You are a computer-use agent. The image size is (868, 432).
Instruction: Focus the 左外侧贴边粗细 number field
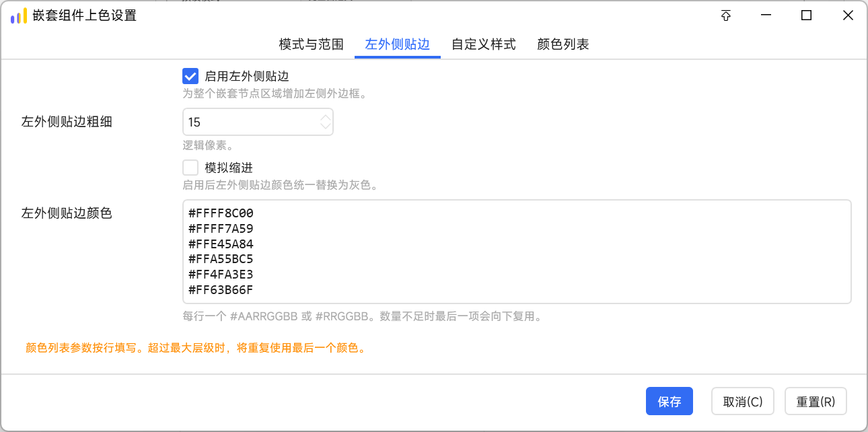251,122
